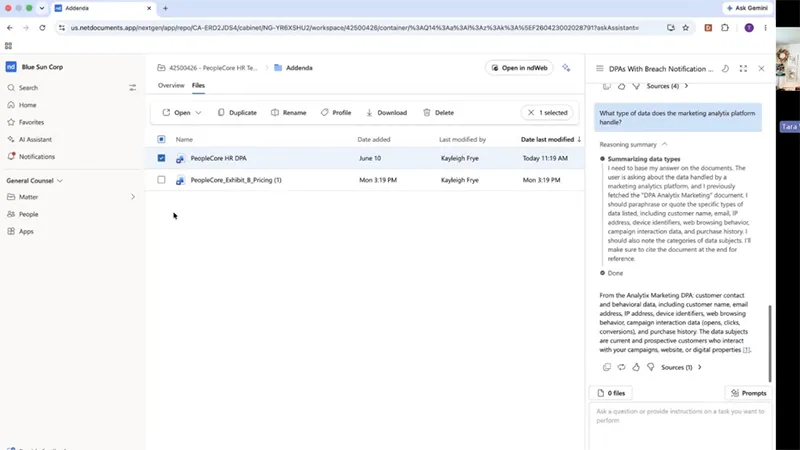Follow the [1] citation link

pyautogui.click(x=746, y=350)
